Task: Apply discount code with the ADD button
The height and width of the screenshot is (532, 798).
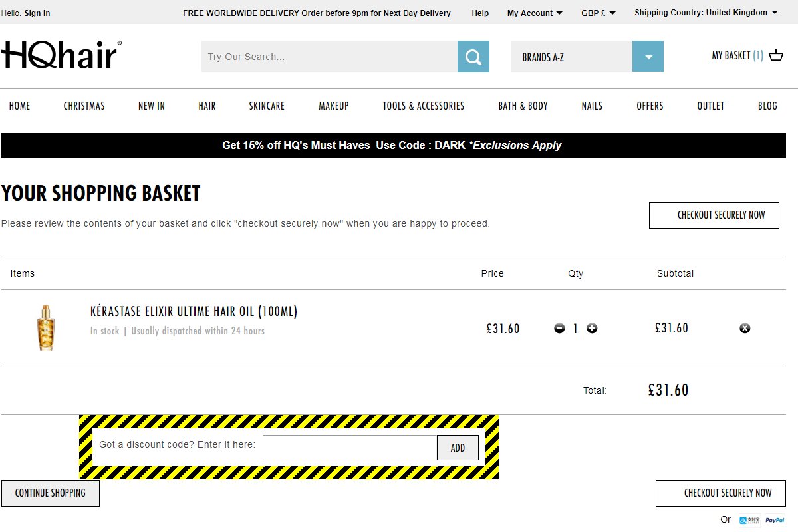Action: tap(458, 448)
